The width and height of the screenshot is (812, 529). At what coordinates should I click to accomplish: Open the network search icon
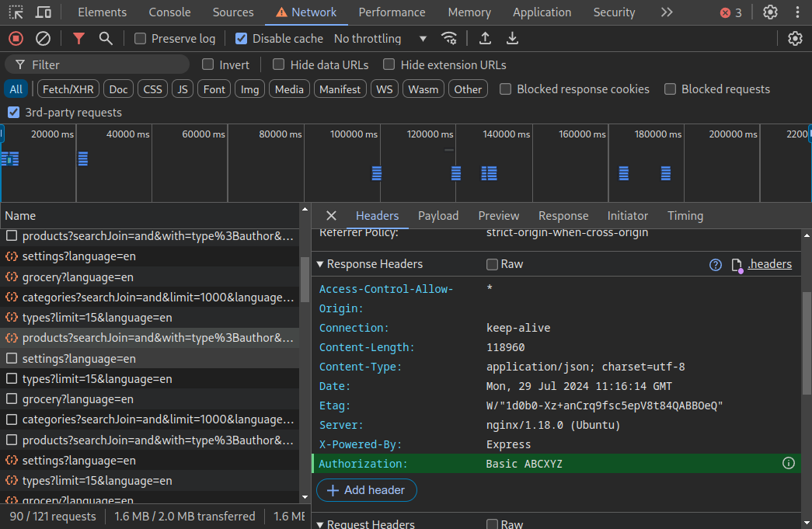[x=106, y=38]
